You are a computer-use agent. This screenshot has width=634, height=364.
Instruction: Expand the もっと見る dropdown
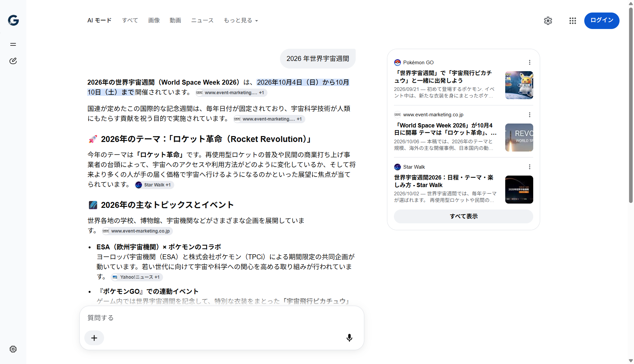241,20
